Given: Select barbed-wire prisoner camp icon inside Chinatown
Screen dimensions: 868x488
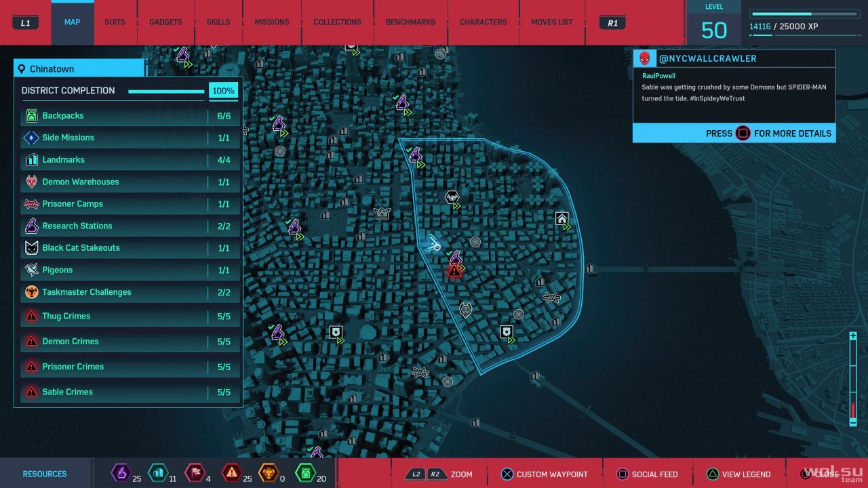Looking at the screenshot, I should click(552, 298).
